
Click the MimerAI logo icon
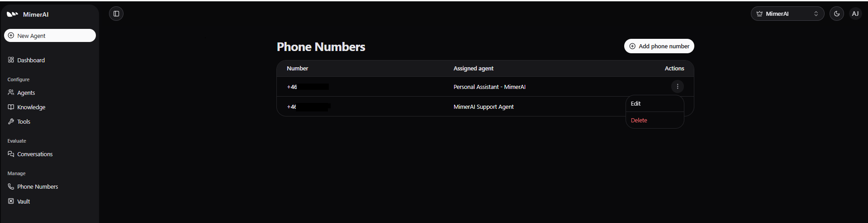tap(12, 14)
